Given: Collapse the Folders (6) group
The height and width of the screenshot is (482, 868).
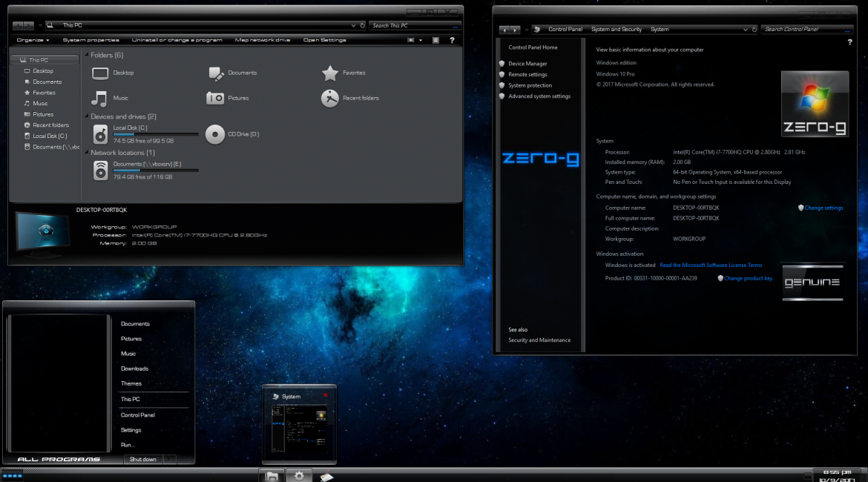Looking at the screenshot, I should click(86, 55).
